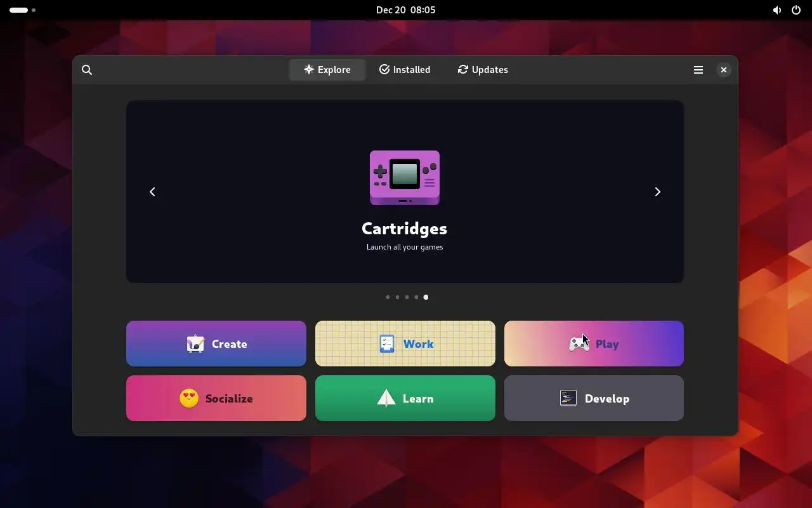The image size is (812, 508).
Task: Select the second carousel page dot
Action: (397, 297)
